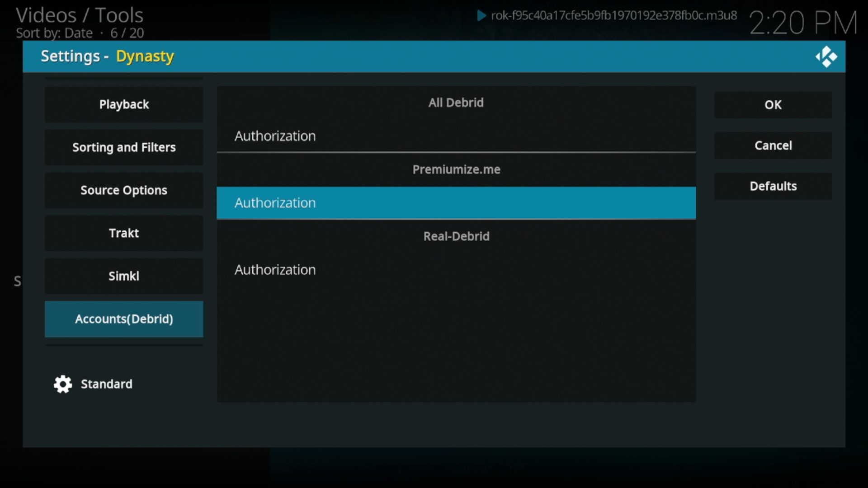The width and height of the screenshot is (868, 488).
Task: Click the All Debrid section heading
Action: click(456, 103)
